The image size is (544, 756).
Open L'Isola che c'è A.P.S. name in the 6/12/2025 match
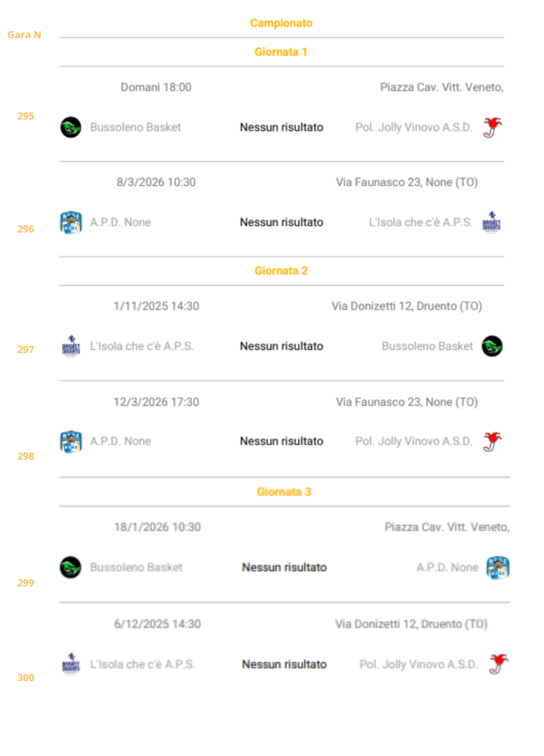(142, 664)
